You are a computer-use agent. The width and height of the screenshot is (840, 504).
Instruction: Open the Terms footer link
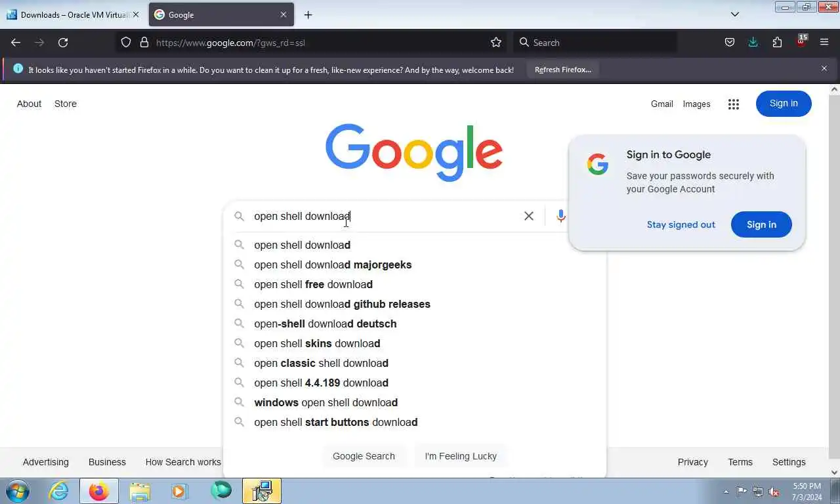point(740,462)
